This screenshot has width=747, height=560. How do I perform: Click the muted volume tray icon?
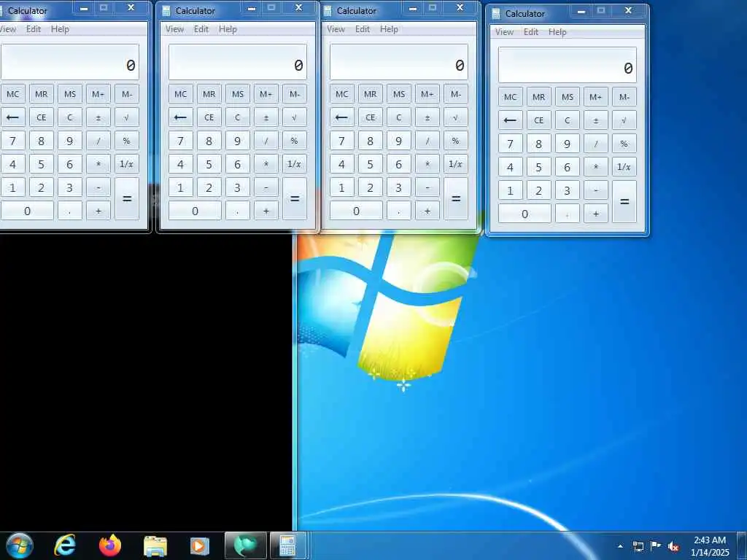click(673, 547)
